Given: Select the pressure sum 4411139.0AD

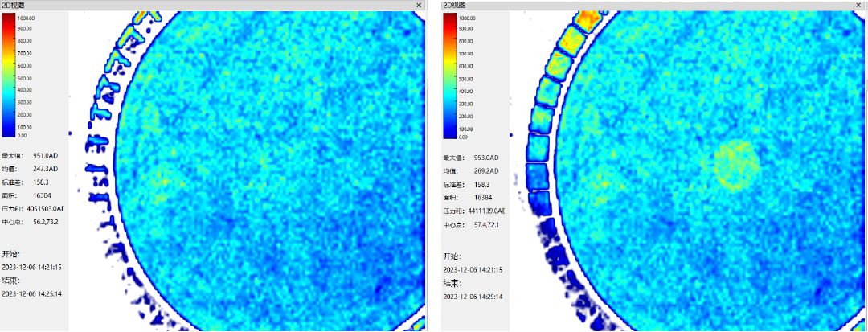Looking at the screenshot, I should pyautogui.click(x=486, y=211).
